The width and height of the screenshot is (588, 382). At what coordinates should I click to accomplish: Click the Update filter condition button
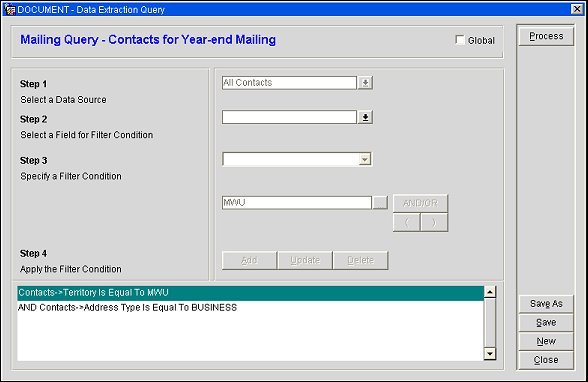point(305,260)
